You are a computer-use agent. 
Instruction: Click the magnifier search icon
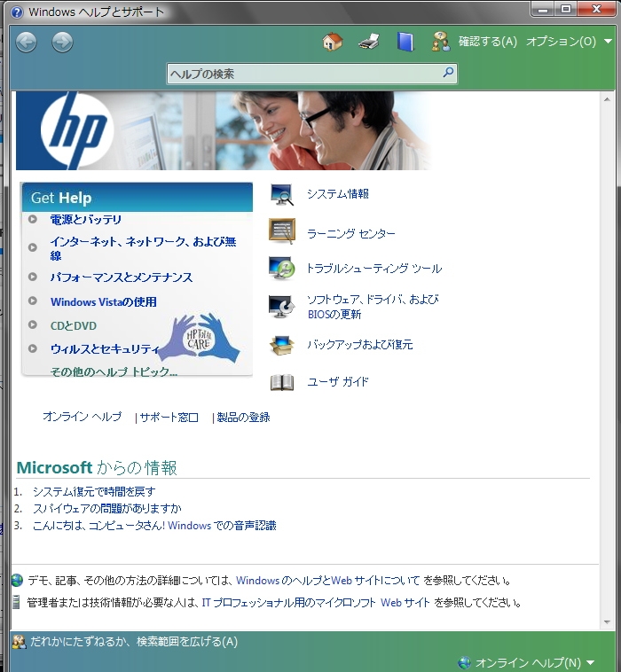[448, 72]
